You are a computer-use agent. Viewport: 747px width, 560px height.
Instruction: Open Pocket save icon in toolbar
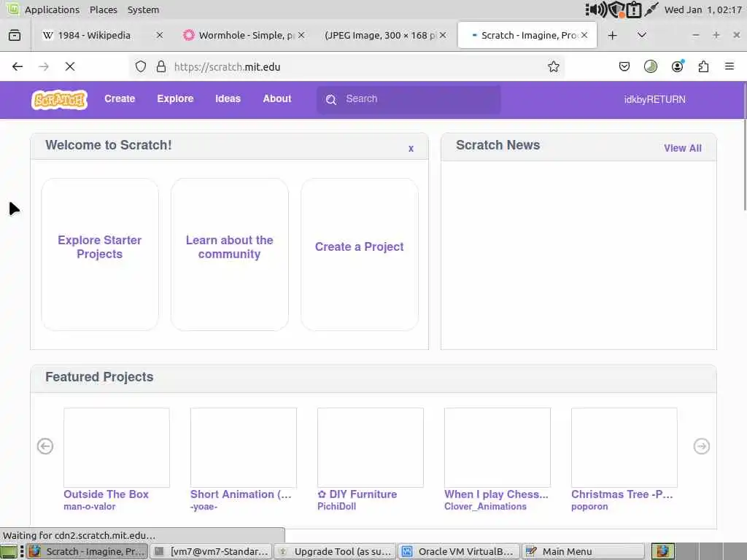[624, 66]
